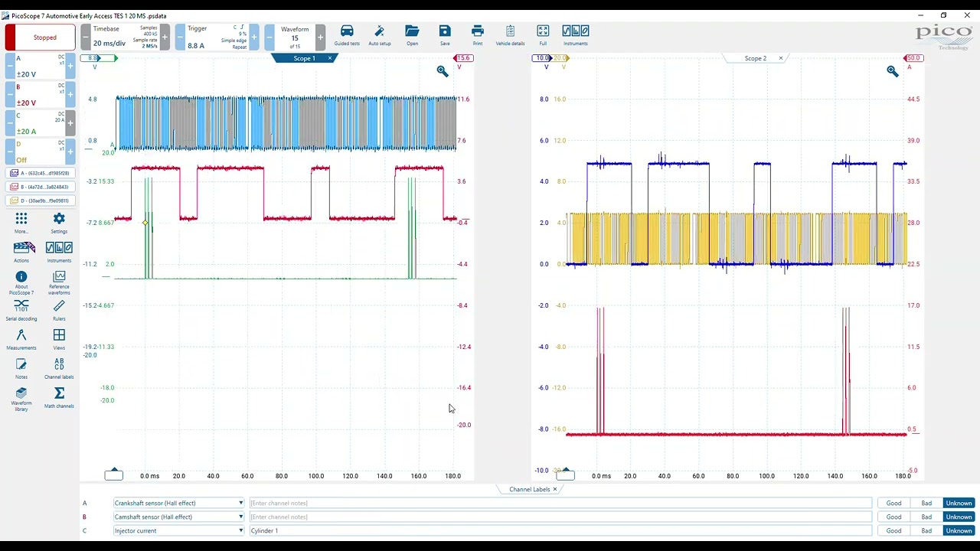Open Channel C ±20 A settings
The height and width of the screenshot is (551, 980).
(x=40, y=123)
